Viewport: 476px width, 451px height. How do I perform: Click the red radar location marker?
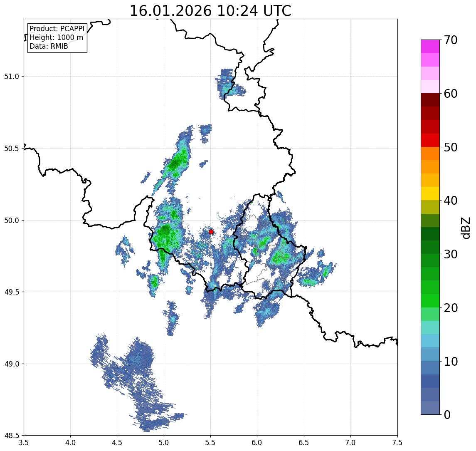211,232
